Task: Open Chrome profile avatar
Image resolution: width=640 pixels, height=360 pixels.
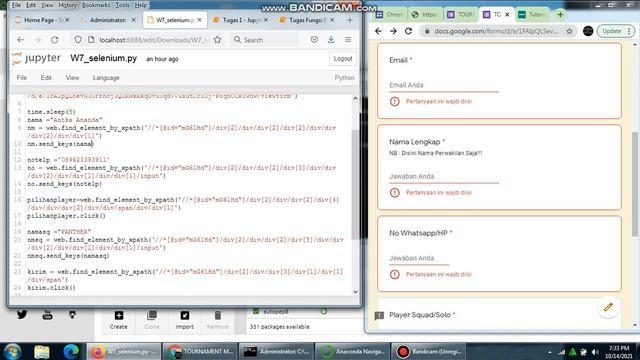Action: point(588,31)
